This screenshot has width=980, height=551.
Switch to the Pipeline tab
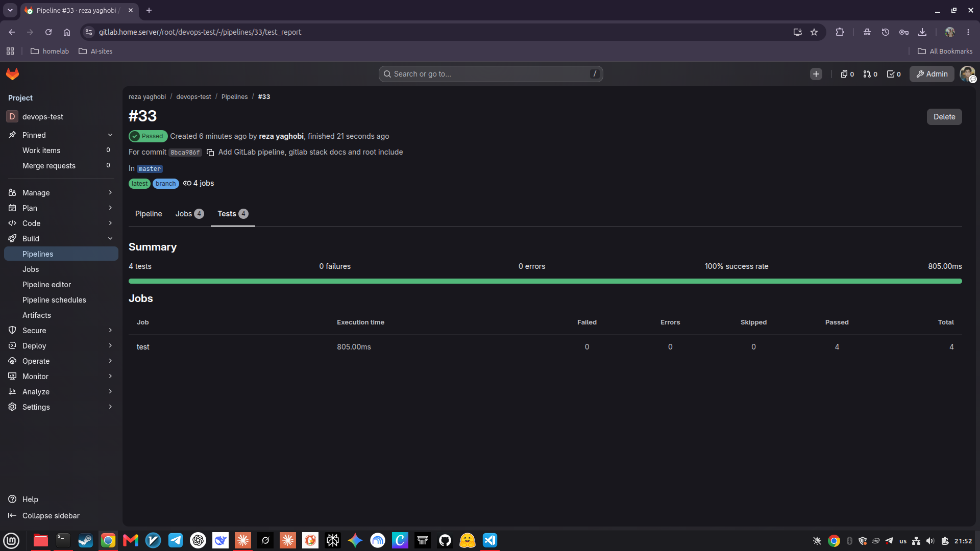click(149, 214)
